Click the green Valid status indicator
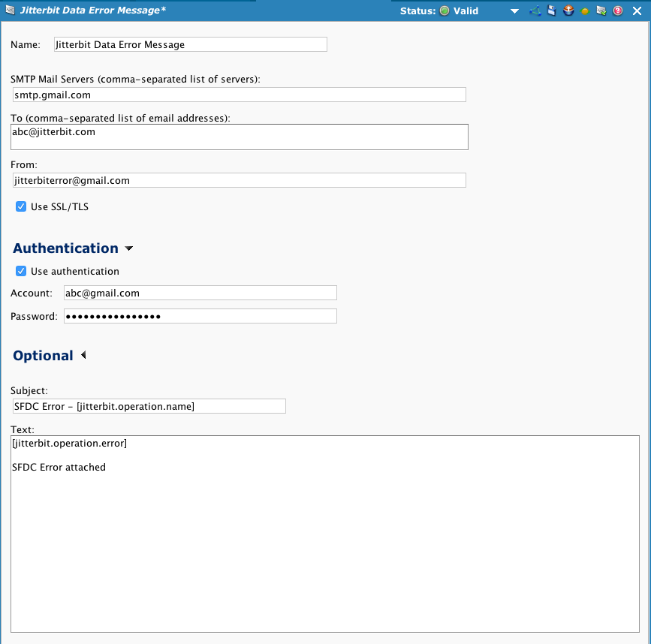This screenshot has width=651, height=644. point(445,11)
